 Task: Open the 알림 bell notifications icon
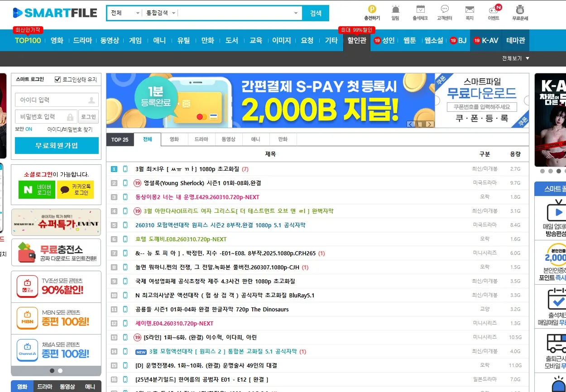pos(395,9)
